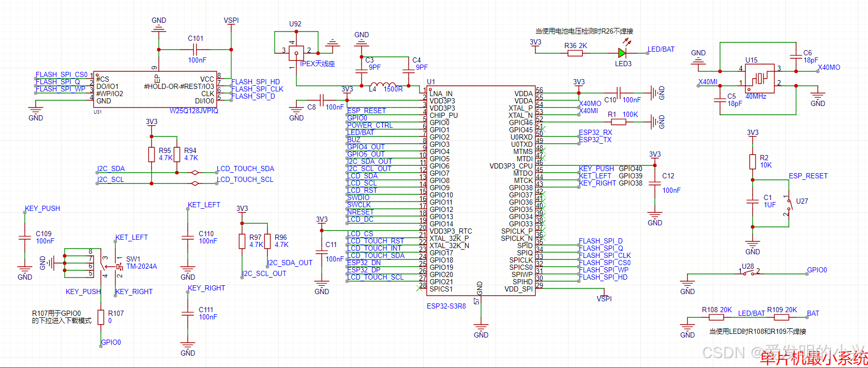Click the LCD_CS net label
Screen dimensions: 868x368
[360, 234]
